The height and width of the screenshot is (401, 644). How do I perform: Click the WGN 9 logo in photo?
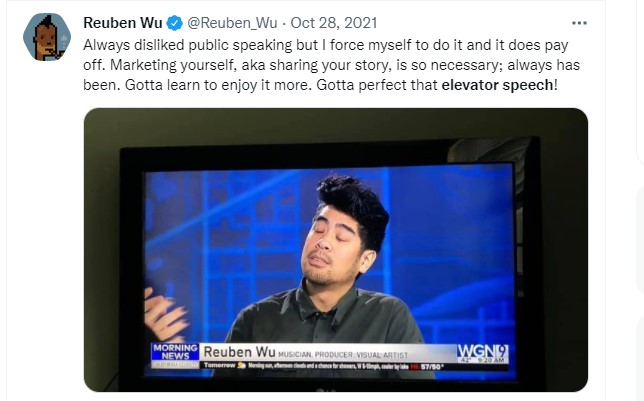(483, 351)
